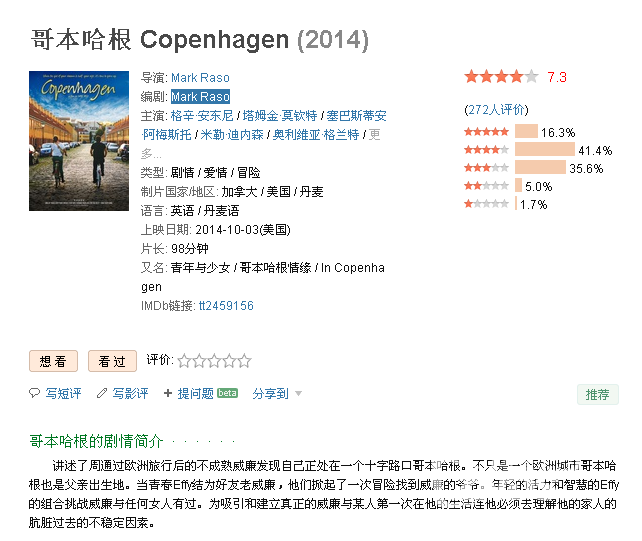The width and height of the screenshot is (642, 541).
Task: Open the IMDb link tt2459156
Action: point(226,306)
